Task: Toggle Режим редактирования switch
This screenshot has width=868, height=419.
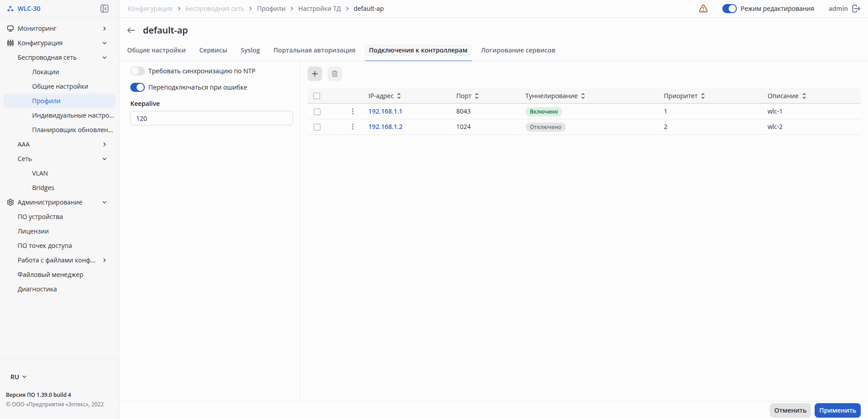Action: click(730, 9)
